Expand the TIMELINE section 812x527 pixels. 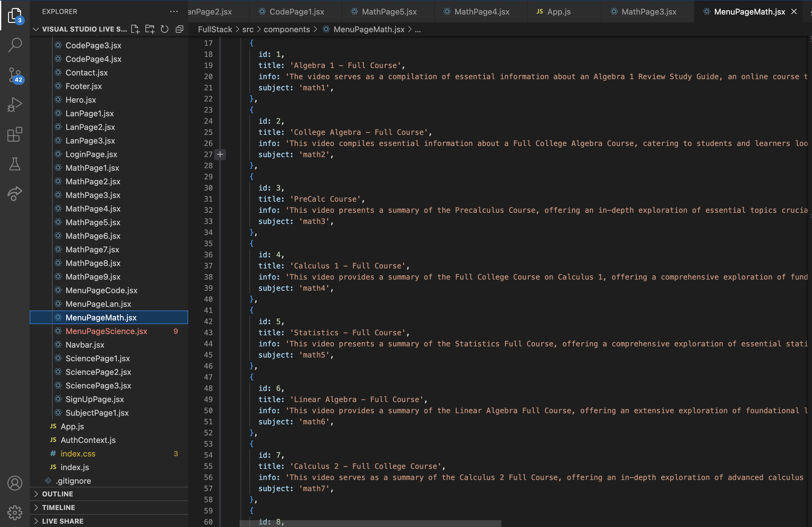58,507
